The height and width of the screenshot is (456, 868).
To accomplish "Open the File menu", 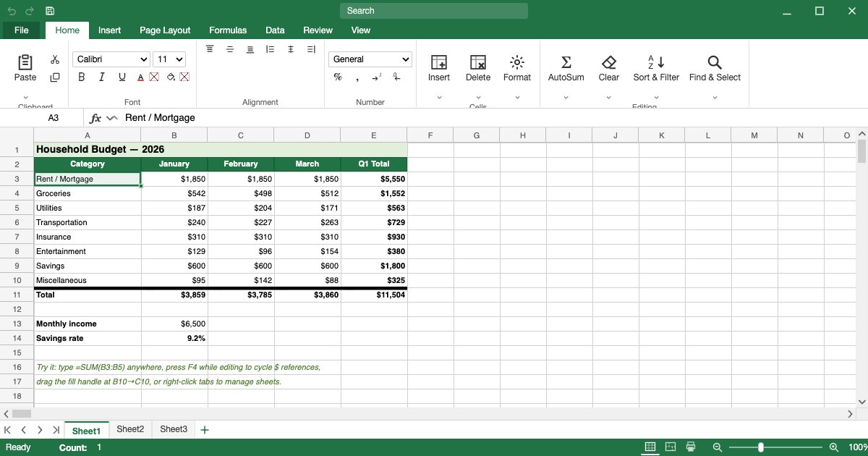I will pyautogui.click(x=22, y=30).
